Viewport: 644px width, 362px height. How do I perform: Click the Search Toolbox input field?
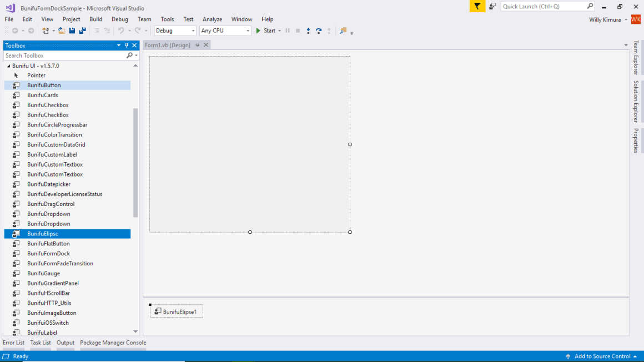64,56
